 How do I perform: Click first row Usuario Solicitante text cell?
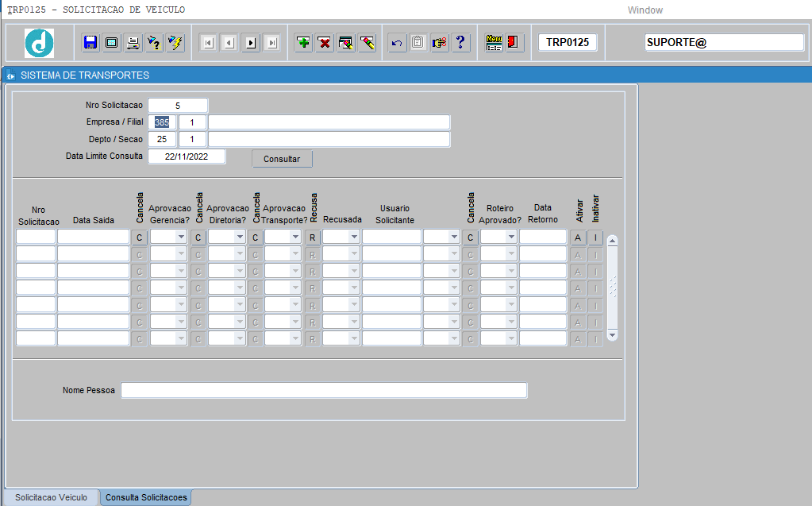click(x=391, y=237)
